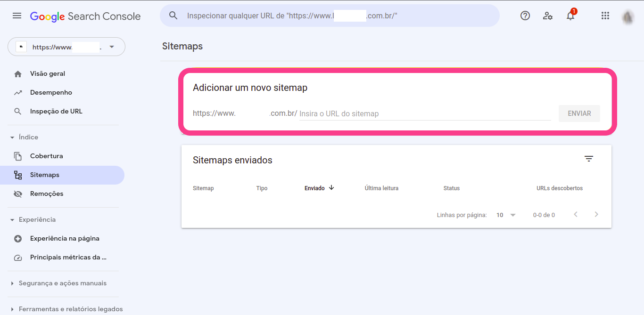Image resolution: width=644 pixels, height=315 pixels.
Task: Click the 0-0 de 0 pagination text
Action: (x=544, y=215)
